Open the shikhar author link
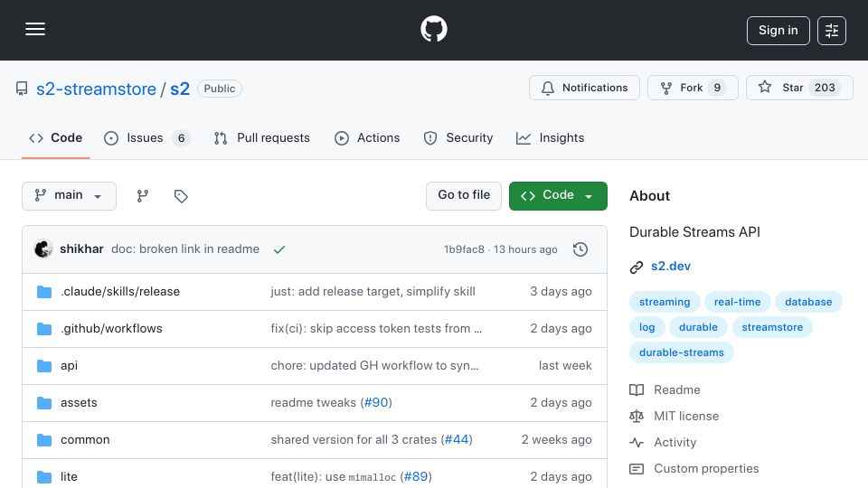This screenshot has height=488, width=868. [81, 249]
